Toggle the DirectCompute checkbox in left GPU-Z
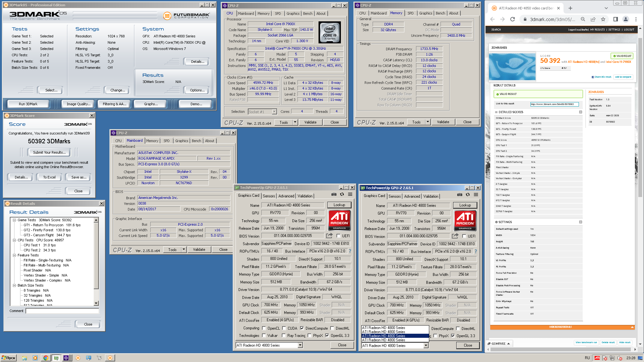This screenshot has height=362, width=644. pos(302,328)
